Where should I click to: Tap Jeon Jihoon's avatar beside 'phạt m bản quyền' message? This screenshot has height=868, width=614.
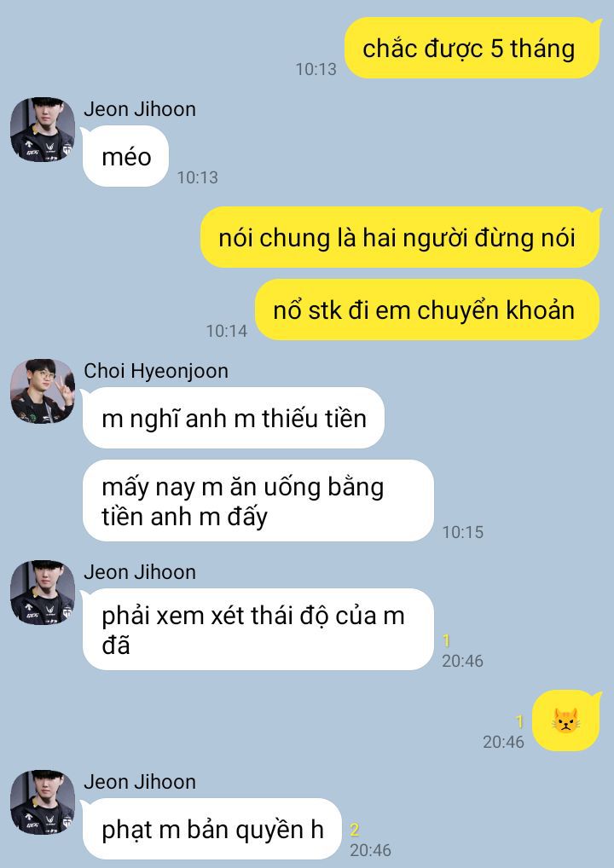[x=43, y=801]
